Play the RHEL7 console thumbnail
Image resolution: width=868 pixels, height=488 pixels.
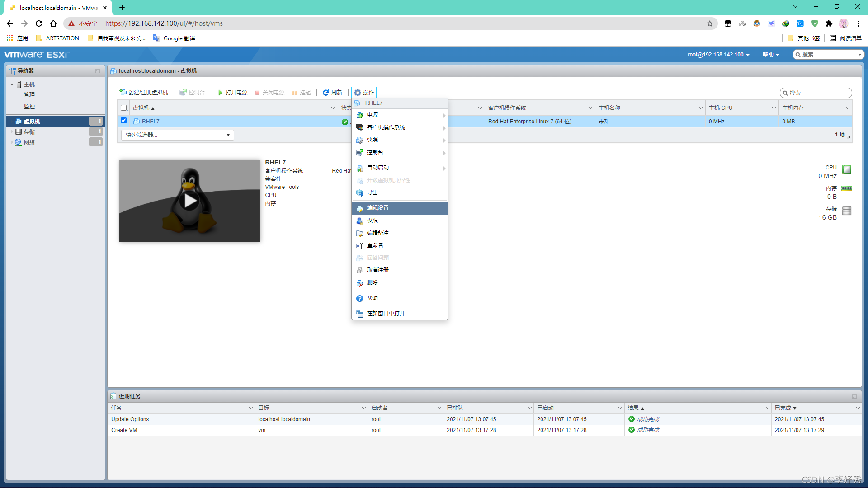click(x=189, y=201)
